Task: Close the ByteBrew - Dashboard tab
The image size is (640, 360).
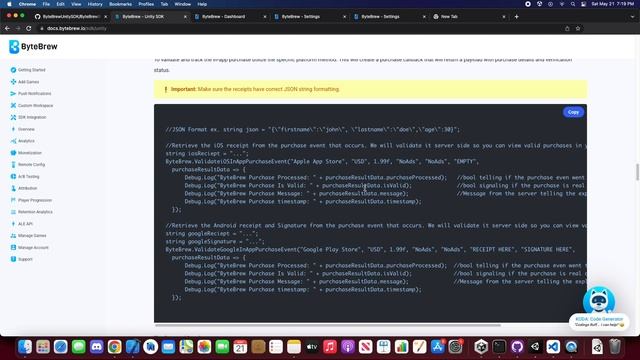Action: [264, 17]
